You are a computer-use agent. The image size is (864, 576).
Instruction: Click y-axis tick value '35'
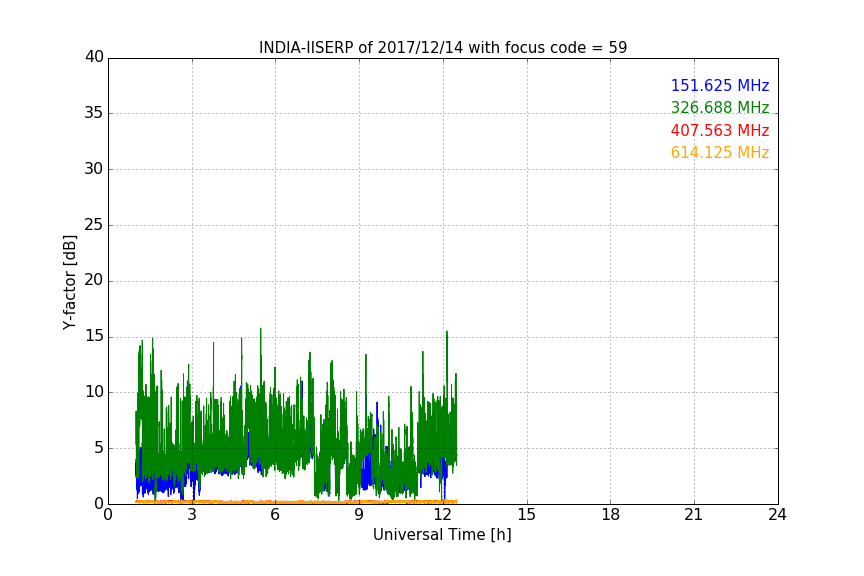pyautogui.click(x=94, y=113)
